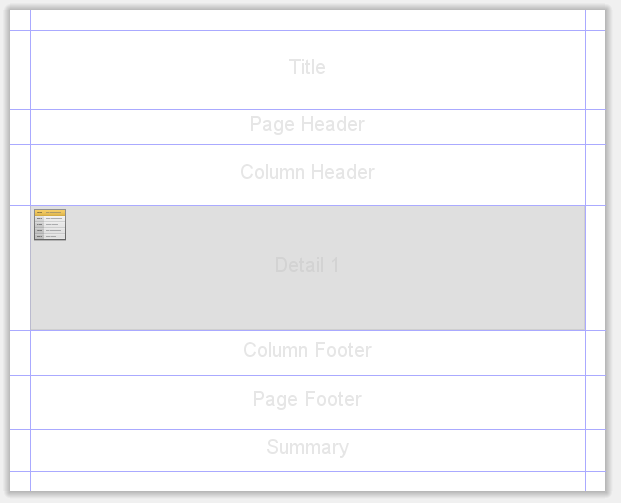The image size is (621, 503).
Task: Click divider between Title and Page Header
Action: coord(308,109)
